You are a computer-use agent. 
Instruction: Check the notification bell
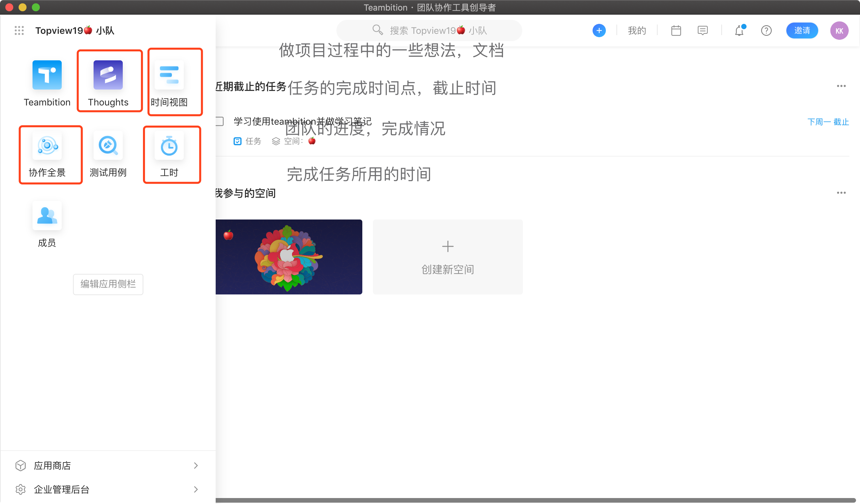click(739, 31)
